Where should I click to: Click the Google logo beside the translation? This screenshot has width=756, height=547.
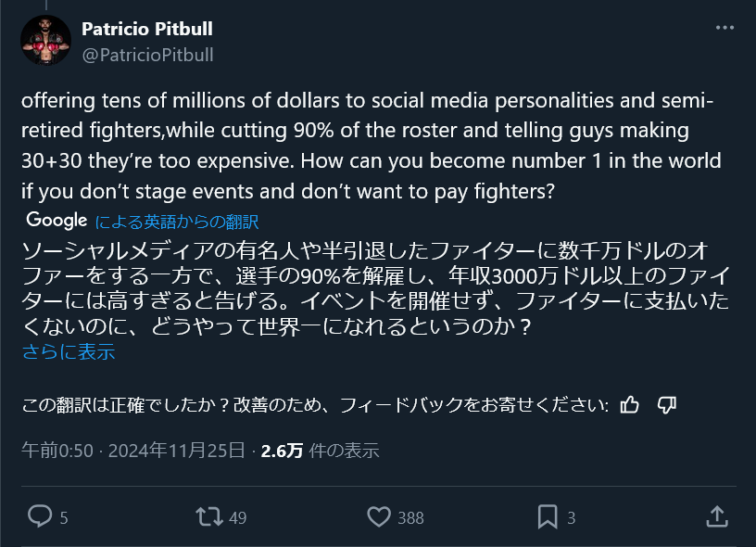57,221
